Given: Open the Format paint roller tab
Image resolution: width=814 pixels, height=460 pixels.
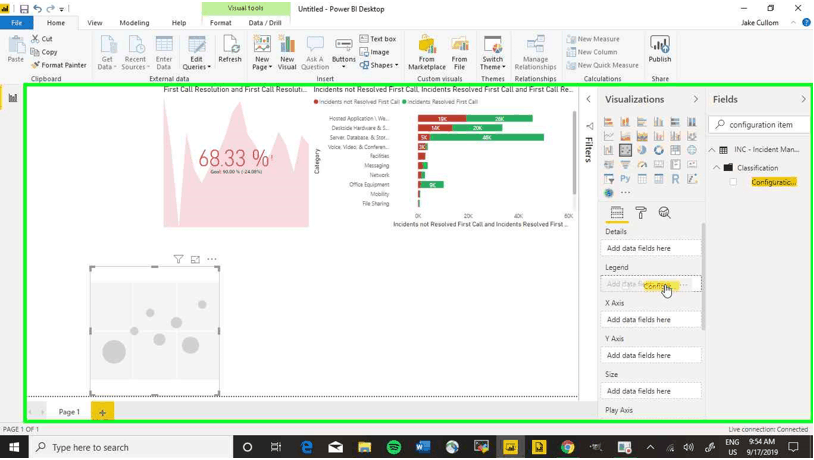Looking at the screenshot, I should click(x=641, y=212).
